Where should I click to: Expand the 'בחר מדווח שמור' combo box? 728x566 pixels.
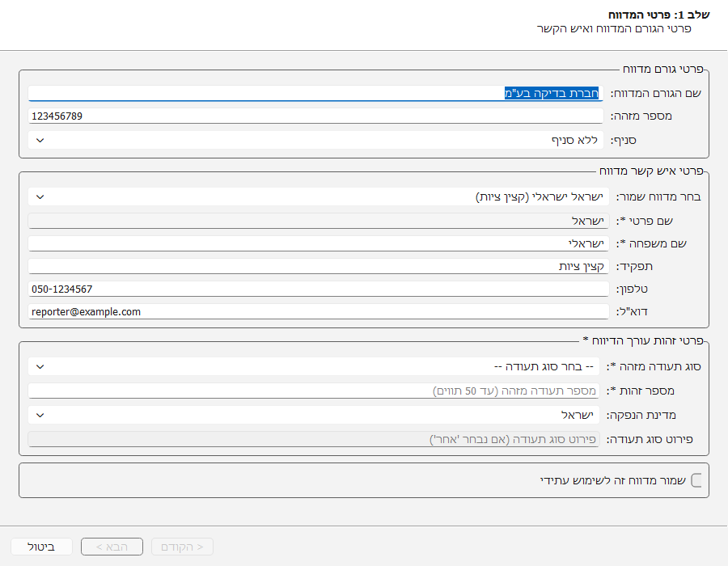coord(317,196)
